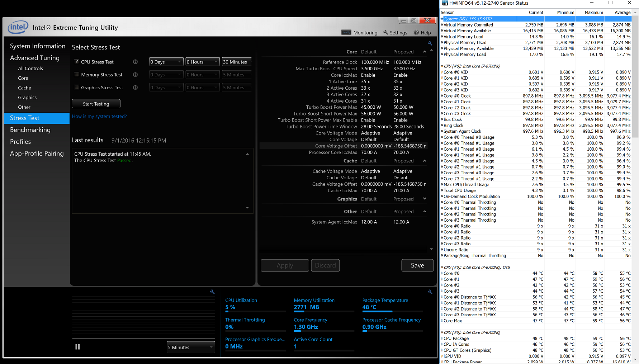Click Start Testing button
This screenshot has height=364, width=639.
pyautogui.click(x=96, y=104)
